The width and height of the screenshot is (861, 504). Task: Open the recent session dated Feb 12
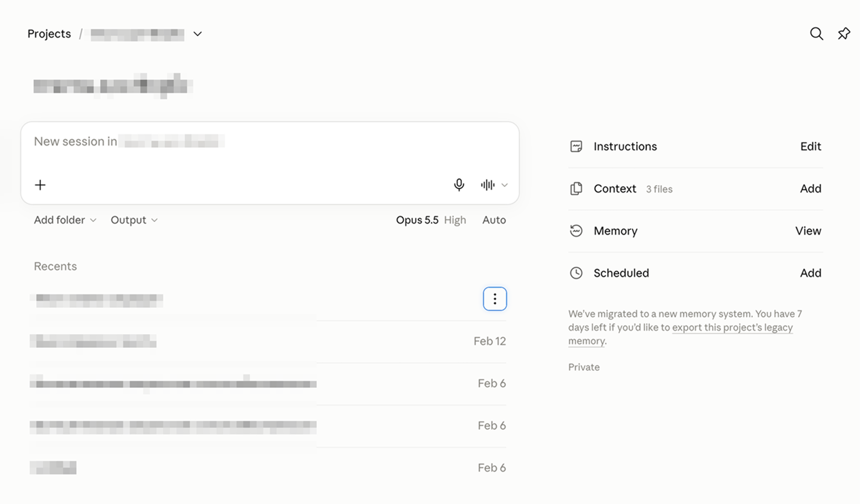(x=268, y=341)
